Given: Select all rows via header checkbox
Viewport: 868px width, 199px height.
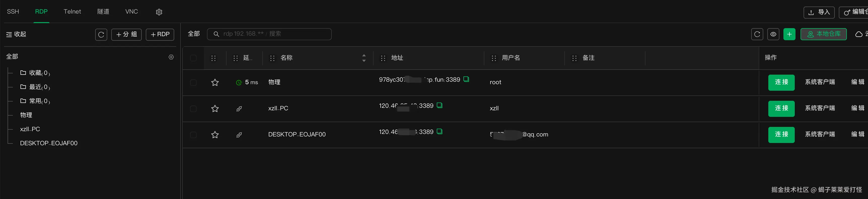Looking at the screenshot, I should click(x=193, y=58).
